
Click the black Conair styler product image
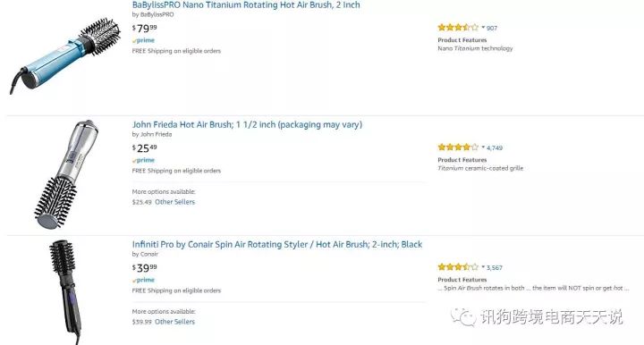tap(64, 292)
